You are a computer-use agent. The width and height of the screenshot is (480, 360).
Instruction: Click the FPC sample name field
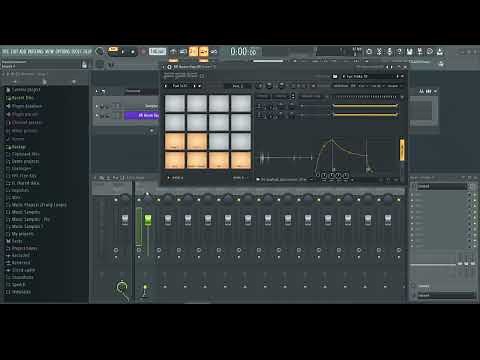point(368,76)
